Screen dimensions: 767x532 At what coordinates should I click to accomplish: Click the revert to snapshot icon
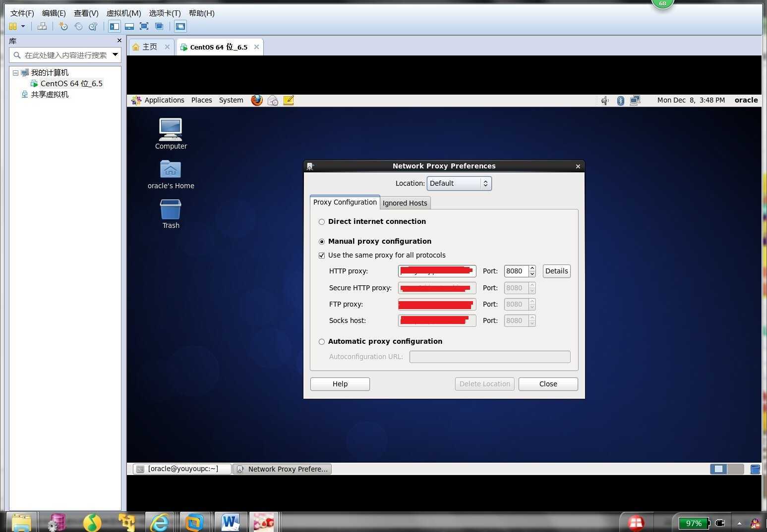[x=78, y=26]
